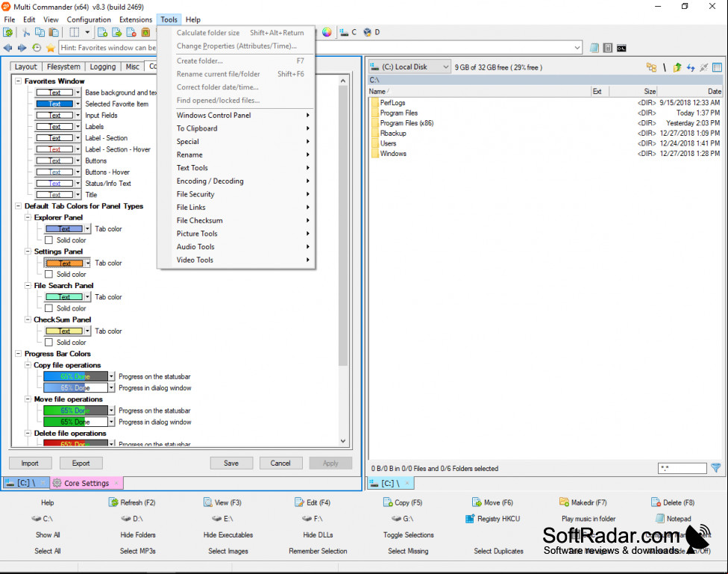Screen dimensions: 728x574
Task: Collapse the Explorer Panel node
Action: [28, 217]
